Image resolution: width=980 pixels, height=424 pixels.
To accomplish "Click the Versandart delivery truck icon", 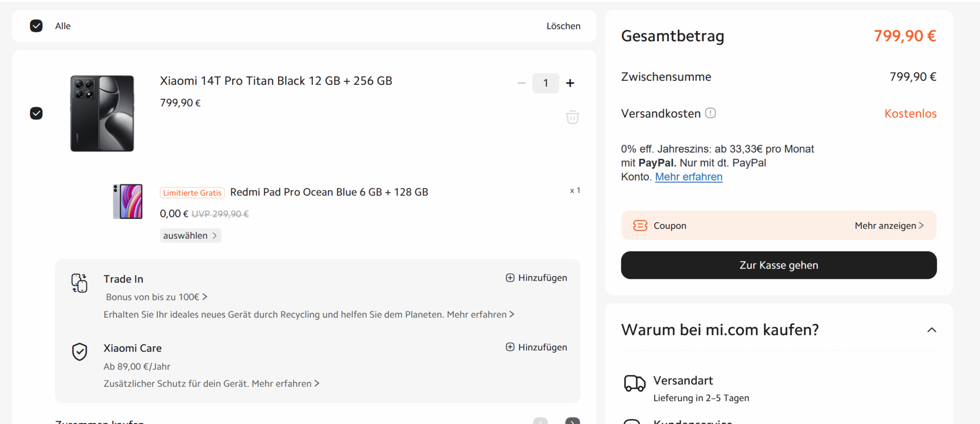I will (634, 383).
